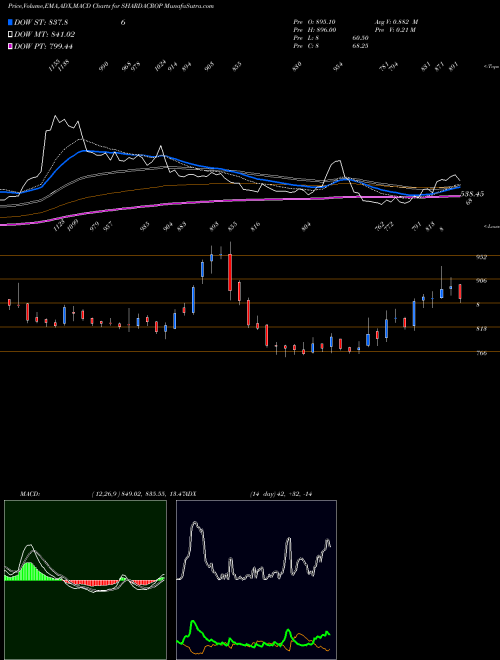Click the ADX (14 day) values label

(x=281, y=494)
